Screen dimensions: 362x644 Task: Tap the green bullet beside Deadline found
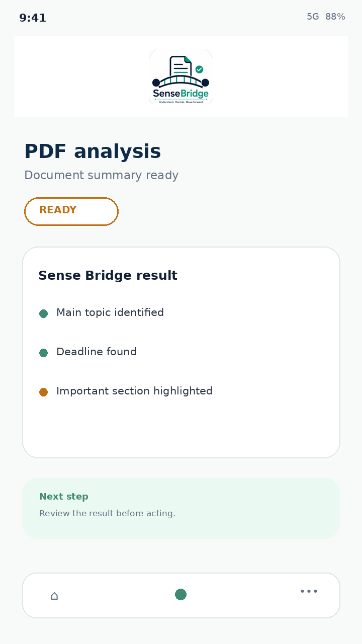coord(43,353)
